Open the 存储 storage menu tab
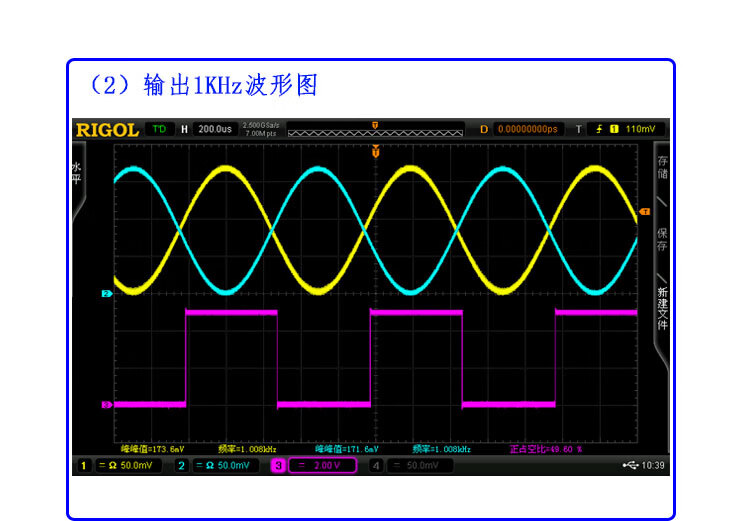750x521 pixels. (661, 167)
